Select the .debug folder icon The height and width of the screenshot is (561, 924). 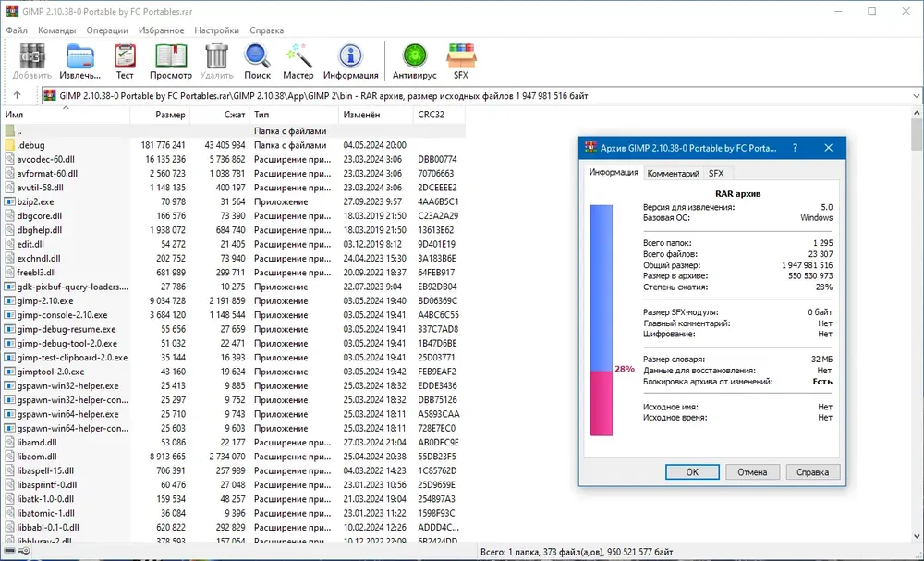pyautogui.click(x=9, y=145)
